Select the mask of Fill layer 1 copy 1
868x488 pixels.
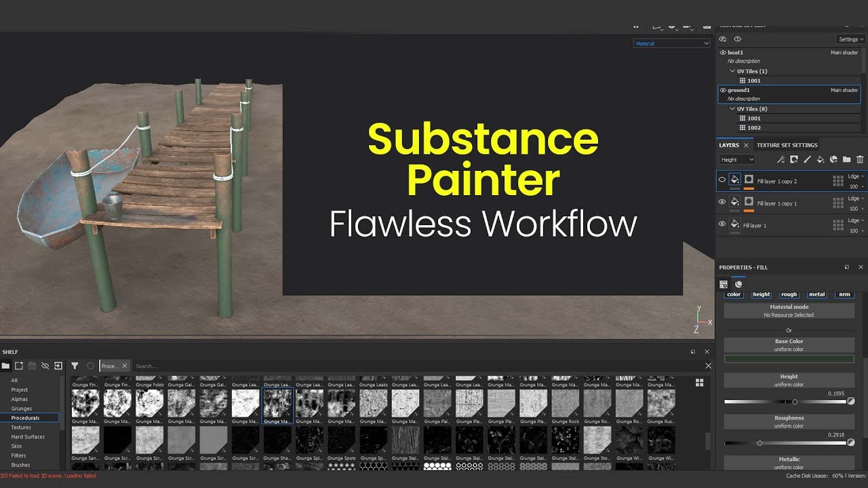tap(749, 201)
